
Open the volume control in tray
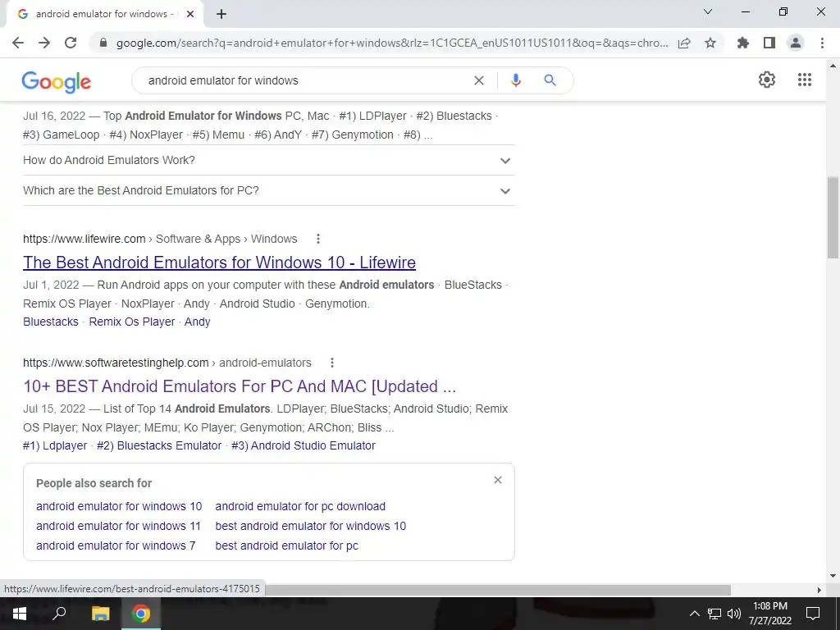point(734,614)
